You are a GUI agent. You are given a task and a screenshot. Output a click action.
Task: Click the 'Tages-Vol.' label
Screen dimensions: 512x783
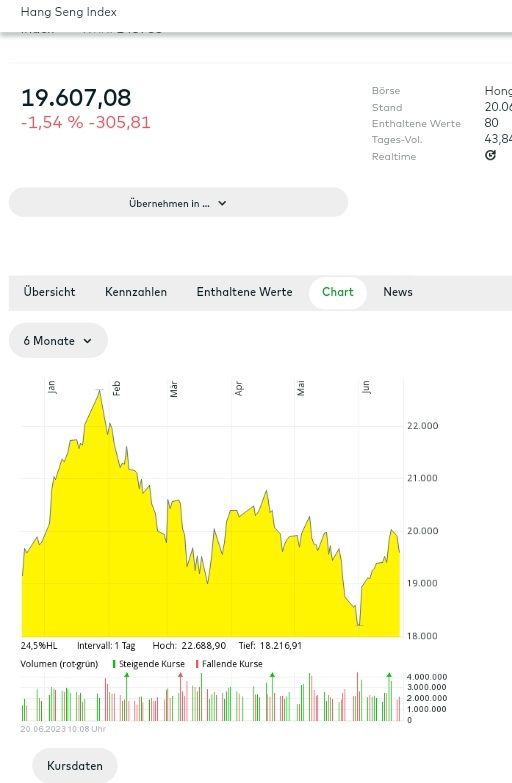397,140
